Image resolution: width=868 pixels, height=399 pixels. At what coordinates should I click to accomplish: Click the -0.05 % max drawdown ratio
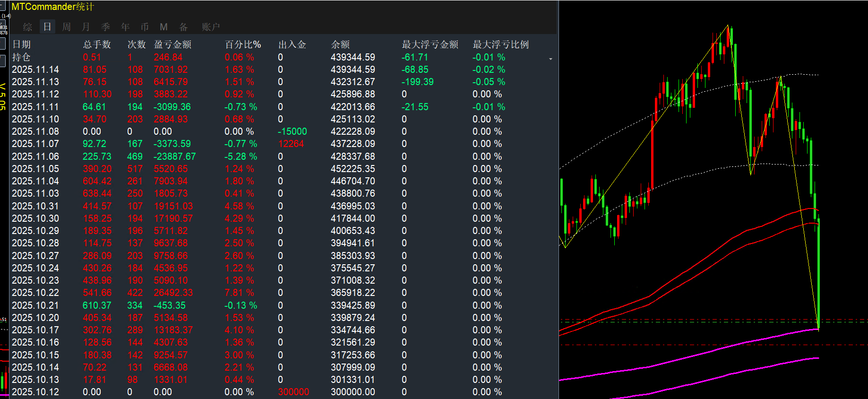tap(489, 82)
